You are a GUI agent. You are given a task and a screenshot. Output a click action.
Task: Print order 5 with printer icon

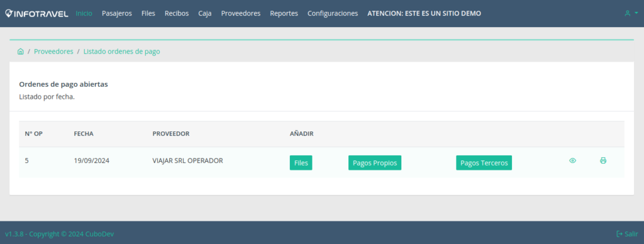pyautogui.click(x=603, y=160)
